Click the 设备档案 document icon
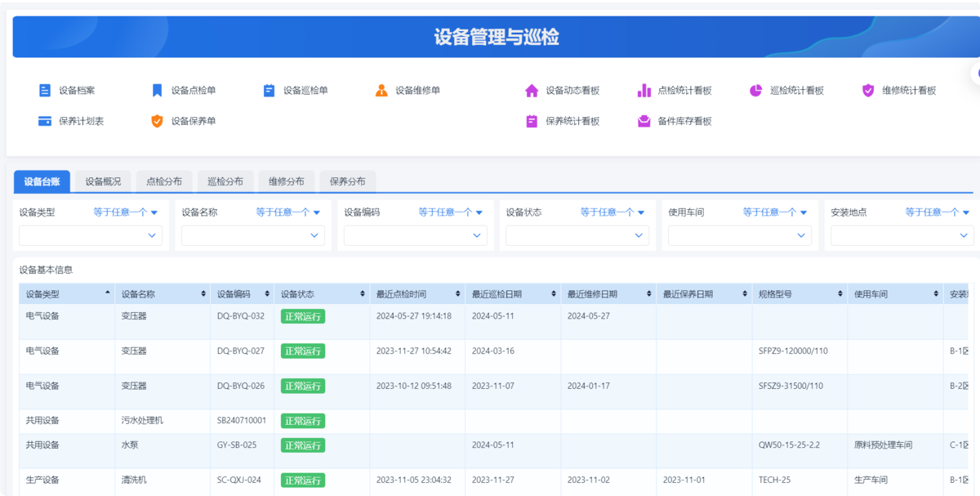This screenshot has width=980, height=496. coord(45,91)
